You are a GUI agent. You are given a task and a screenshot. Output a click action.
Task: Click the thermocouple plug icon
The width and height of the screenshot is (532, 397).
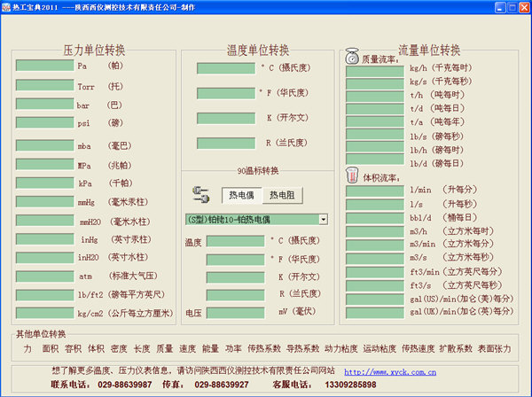click(199, 196)
